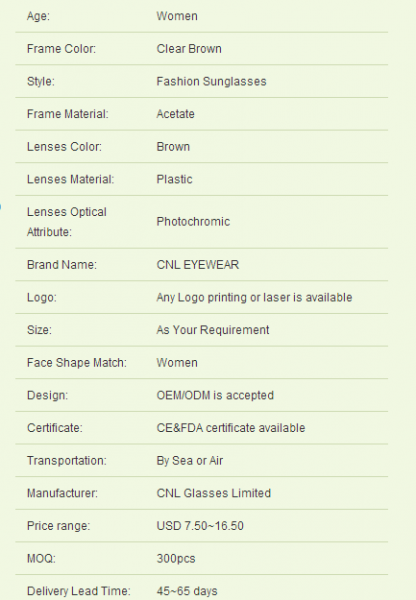This screenshot has height=600, width=416.
Task: Click the 300pcs MOQ value
Action: [x=176, y=559]
